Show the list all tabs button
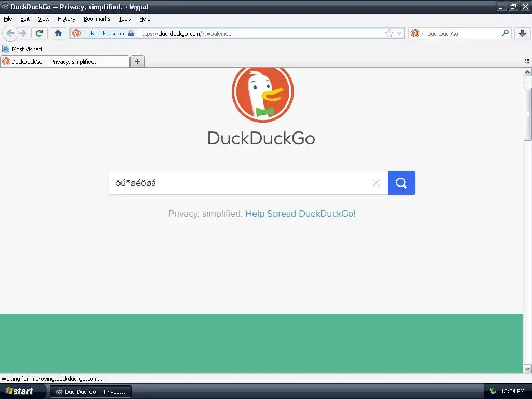The height and width of the screenshot is (399, 532). pos(527,61)
